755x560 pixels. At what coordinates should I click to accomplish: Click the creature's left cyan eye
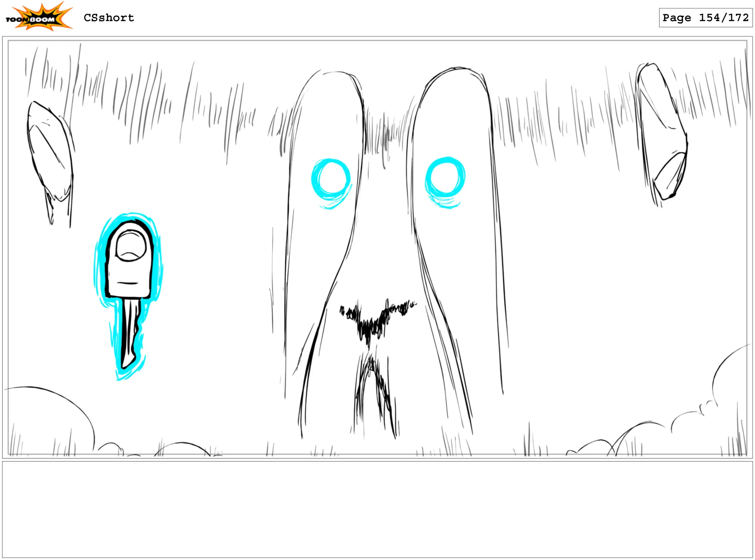[x=331, y=179]
